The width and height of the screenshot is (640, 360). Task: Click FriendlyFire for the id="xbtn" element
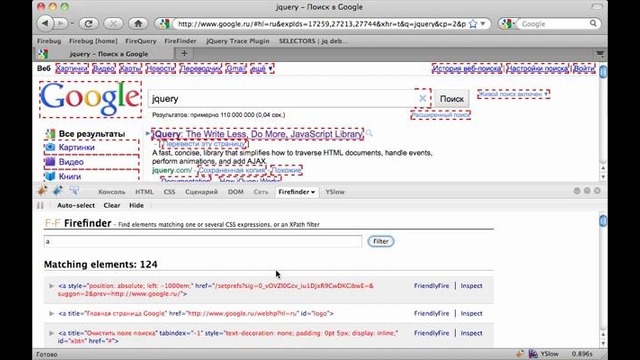tap(431, 333)
